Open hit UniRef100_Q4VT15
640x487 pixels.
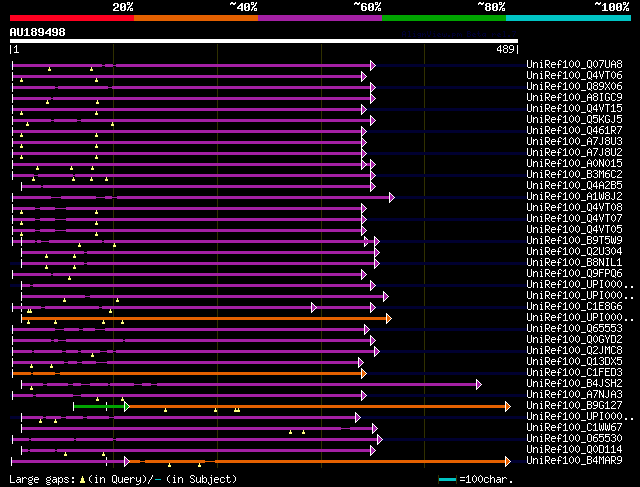pyautogui.click(x=574, y=109)
